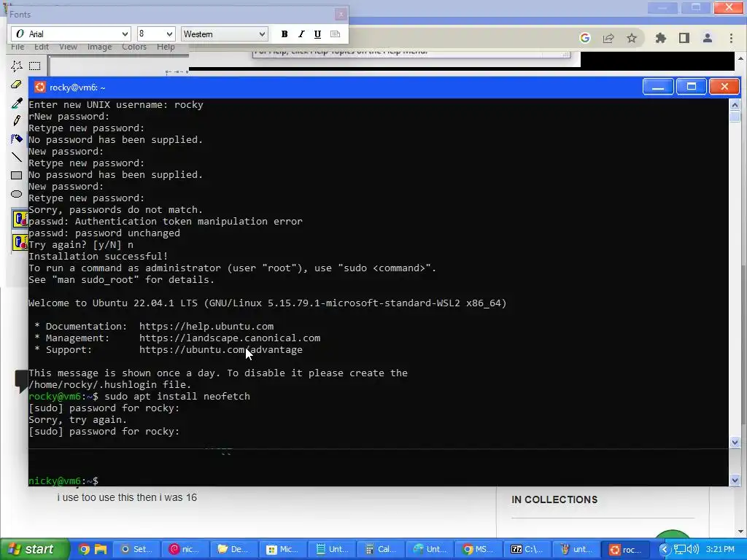747x560 pixels.
Task: Select the Ellipse shape tool in Paint
Action: coord(17,194)
